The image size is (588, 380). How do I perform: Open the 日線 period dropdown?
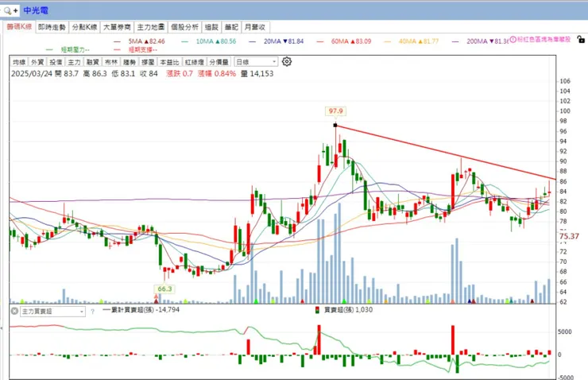point(256,62)
